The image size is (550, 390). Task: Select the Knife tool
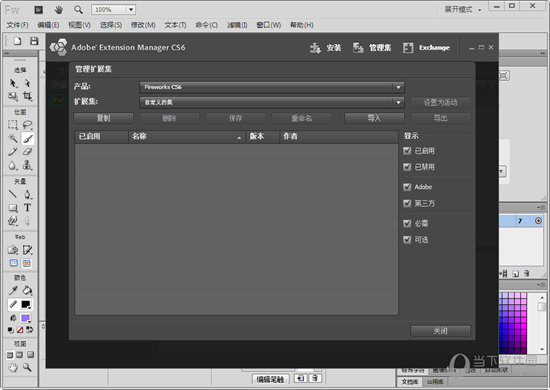click(27, 221)
